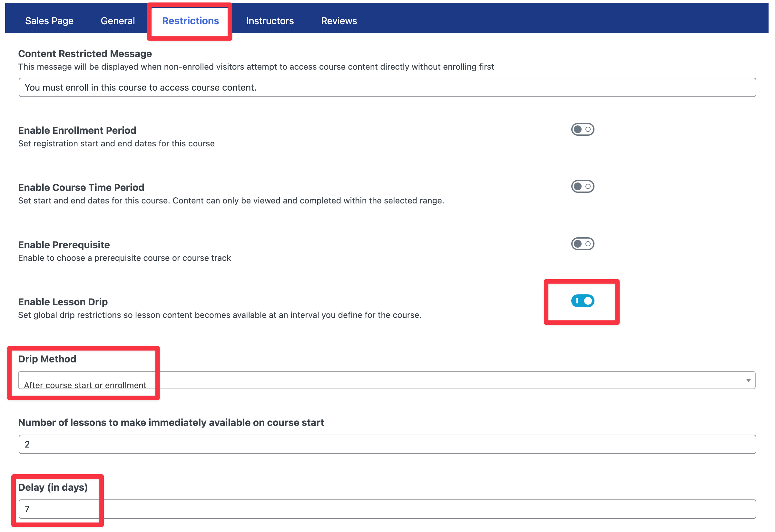Focus the immediately available lessons number field

pos(387,444)
